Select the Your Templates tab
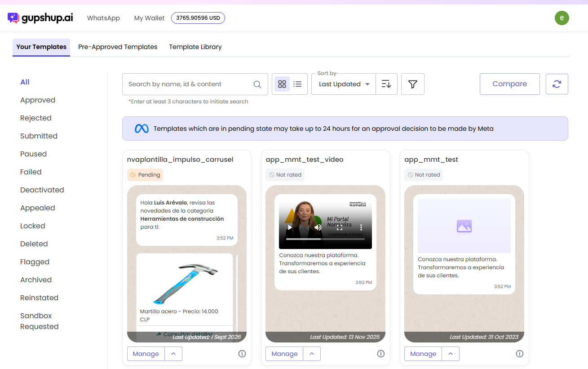 pos(41,47)
